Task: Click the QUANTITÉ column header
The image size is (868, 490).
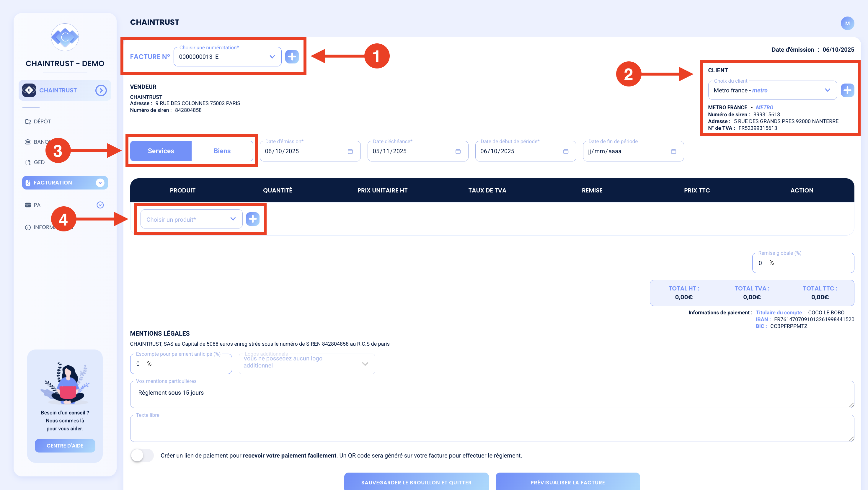Action: click(278, 190)
